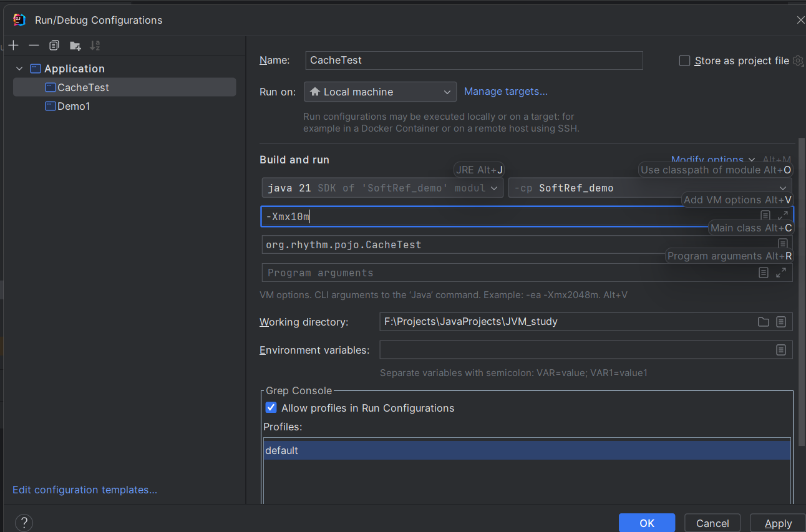Insert macro into Working directory

[781, 322]
